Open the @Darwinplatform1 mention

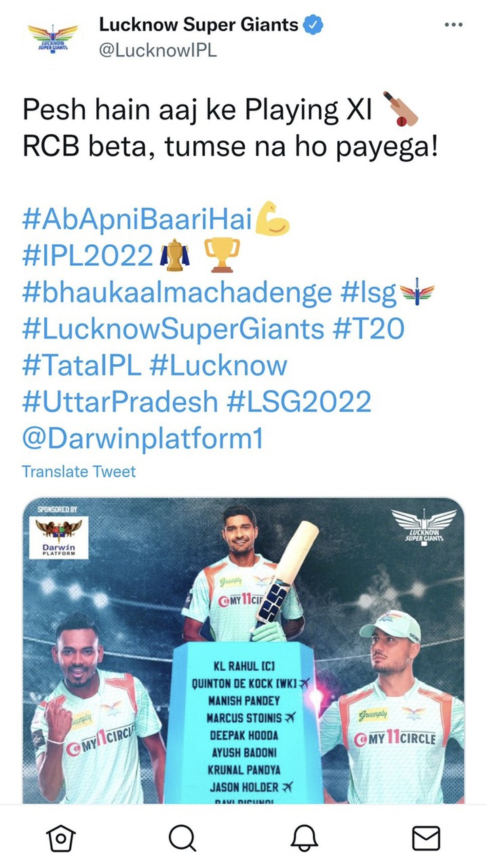142,438
